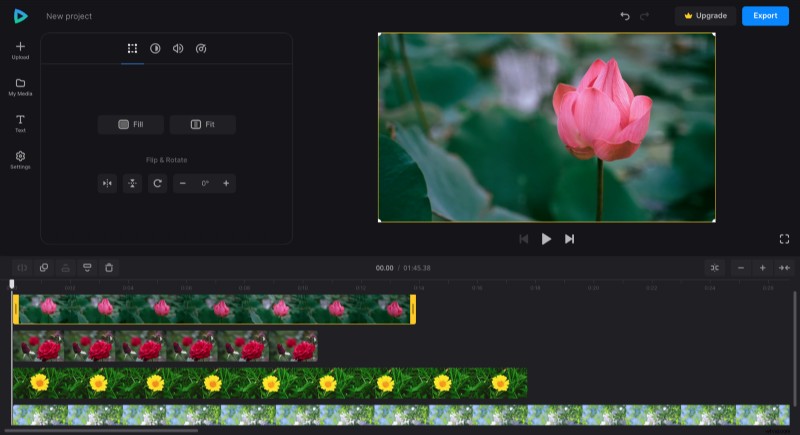
Task: Flip the clip vertically
Action: (x=132, y=183)
